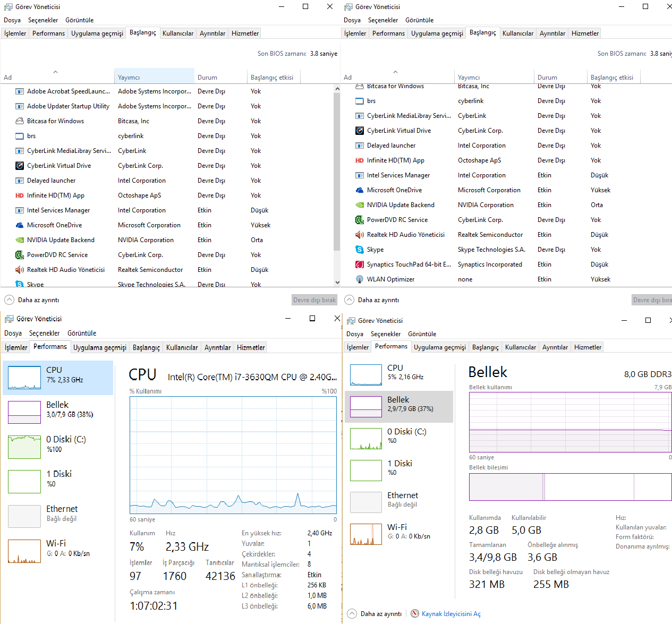Click the Delayed launcher icon in right Startup window
Screen dimensions: 672x624
(360, 146)
